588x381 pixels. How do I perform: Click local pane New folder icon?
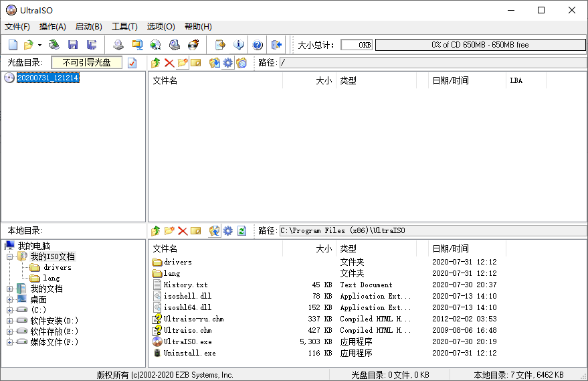click(x=169, y=230)
